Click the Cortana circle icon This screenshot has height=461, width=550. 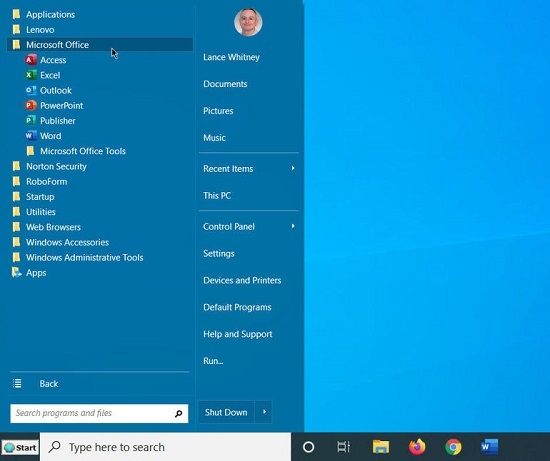[x=308, y=447]
